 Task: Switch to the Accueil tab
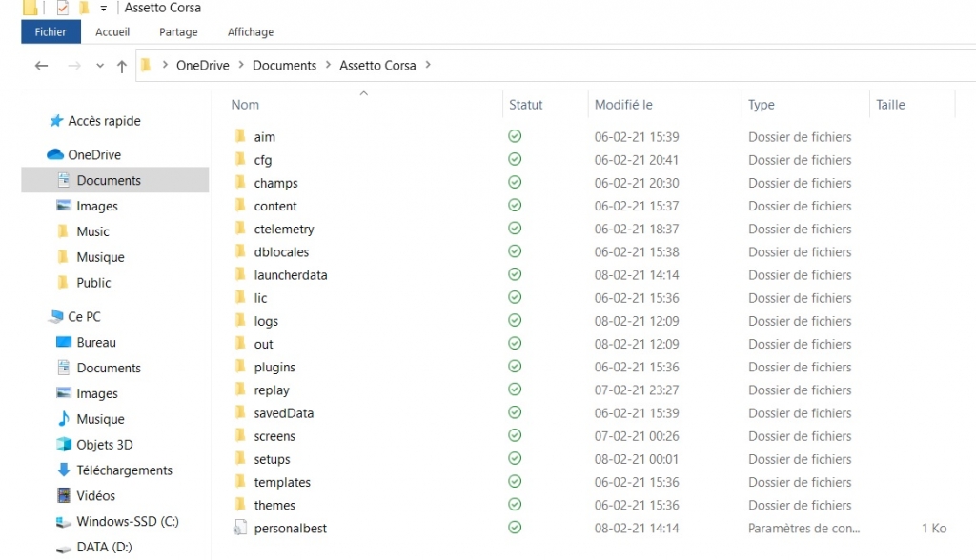(112, 31)
